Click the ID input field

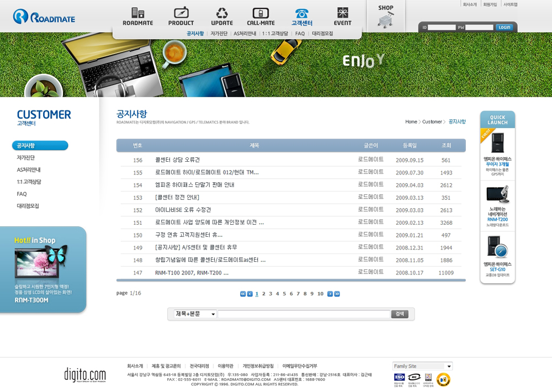point(442,27)
